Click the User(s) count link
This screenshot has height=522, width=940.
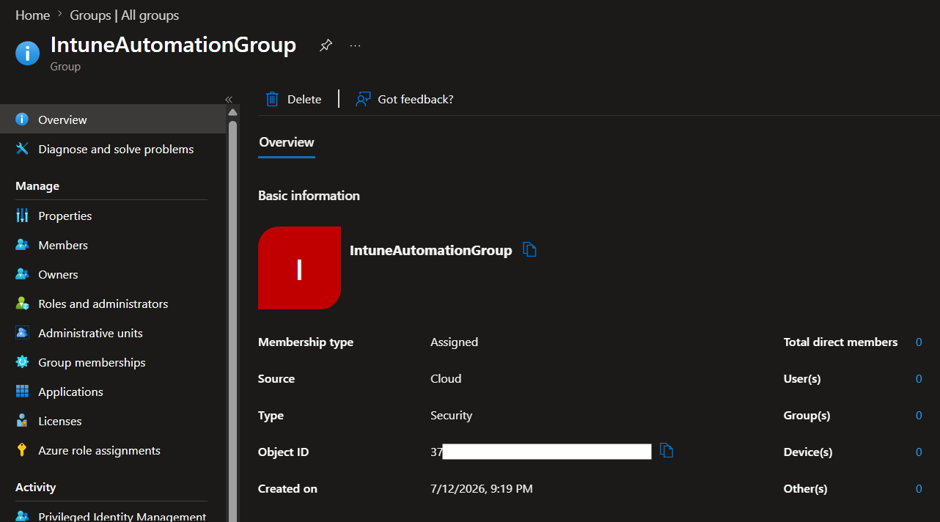tap(918, 379)
